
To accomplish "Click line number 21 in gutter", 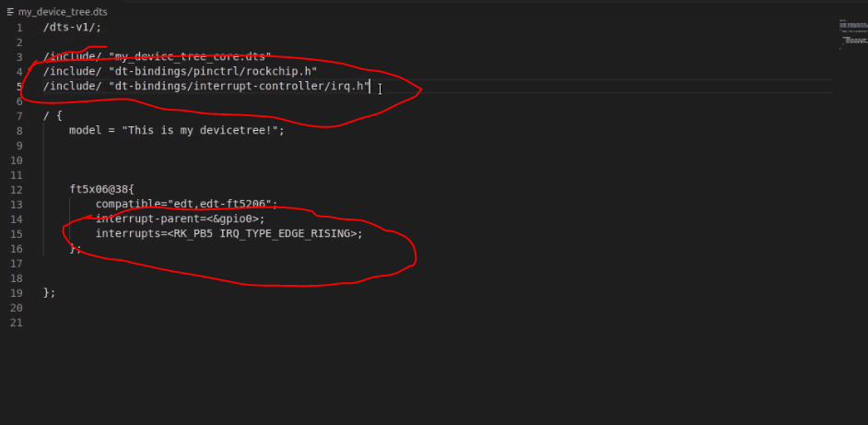I will tap(17, 323).
